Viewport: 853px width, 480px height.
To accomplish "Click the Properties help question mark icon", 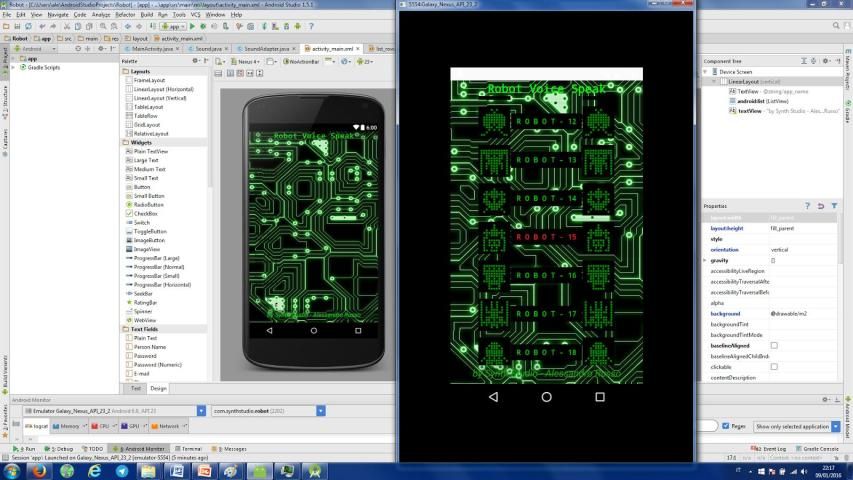I will click(807, 206).
